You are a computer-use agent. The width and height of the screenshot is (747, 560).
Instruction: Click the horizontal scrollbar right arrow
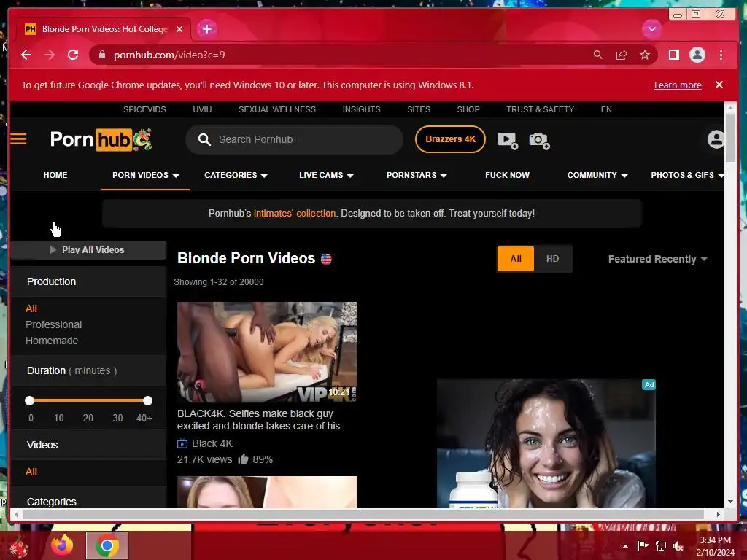(x=719, y=514)
